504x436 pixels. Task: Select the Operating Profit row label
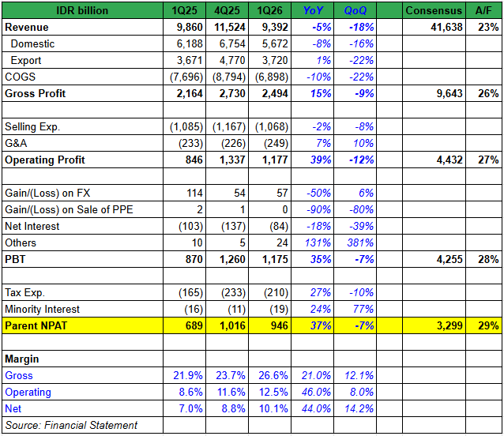(45, 160)
